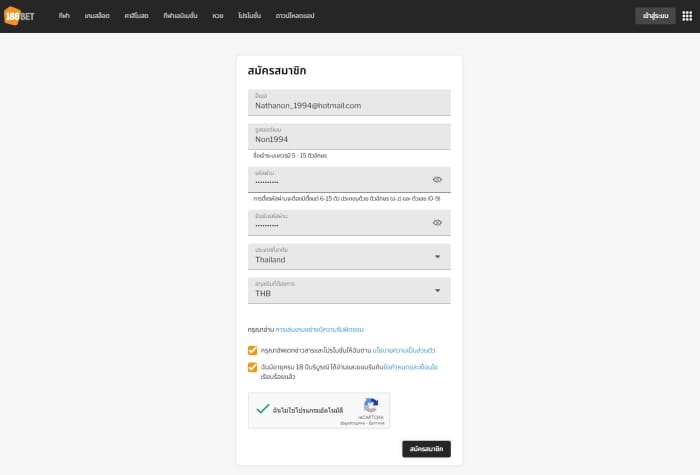
Task: Click the reCAPTCHA logo
Action: click(x=371, y=405)
